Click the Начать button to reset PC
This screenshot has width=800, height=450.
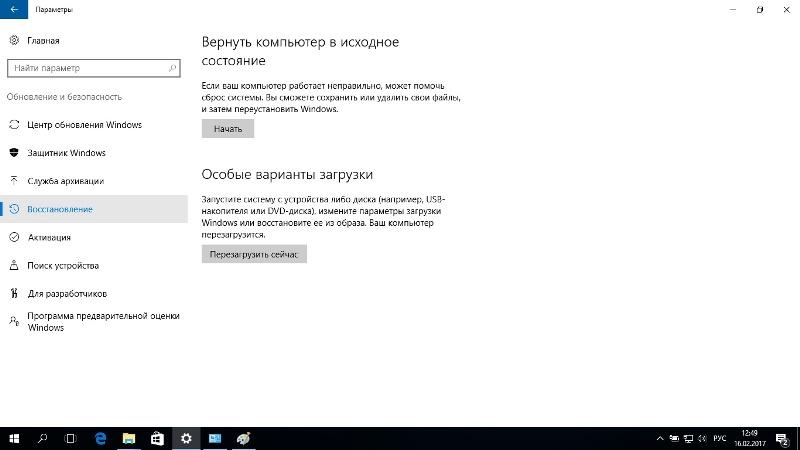(x=228, y=129)
